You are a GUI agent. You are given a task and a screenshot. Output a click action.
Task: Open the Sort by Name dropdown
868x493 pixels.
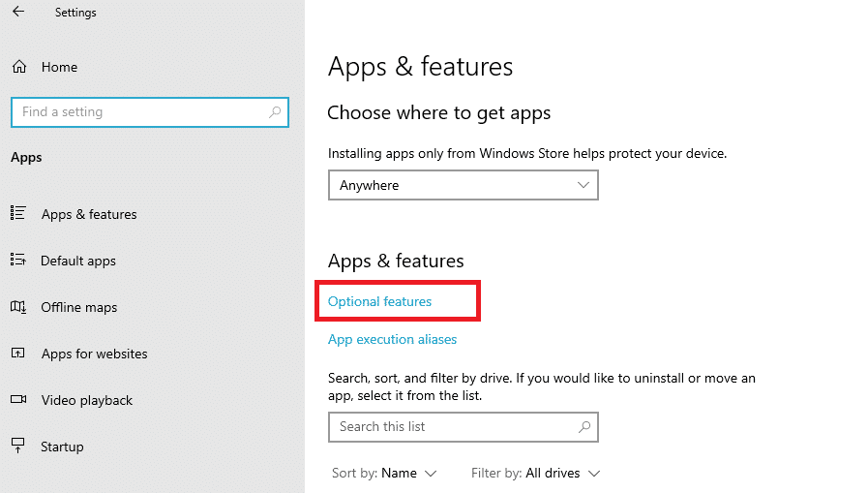[385, 473]
